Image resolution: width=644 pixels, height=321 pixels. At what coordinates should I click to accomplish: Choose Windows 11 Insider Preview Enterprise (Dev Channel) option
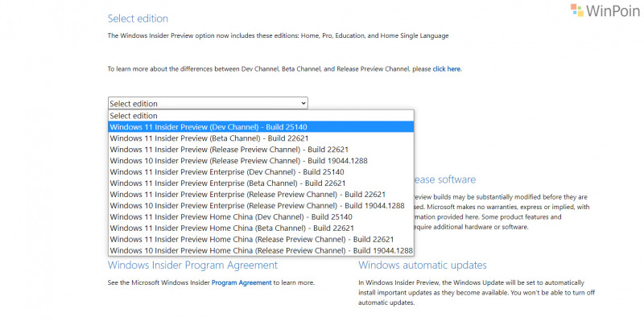click(261, 172)
